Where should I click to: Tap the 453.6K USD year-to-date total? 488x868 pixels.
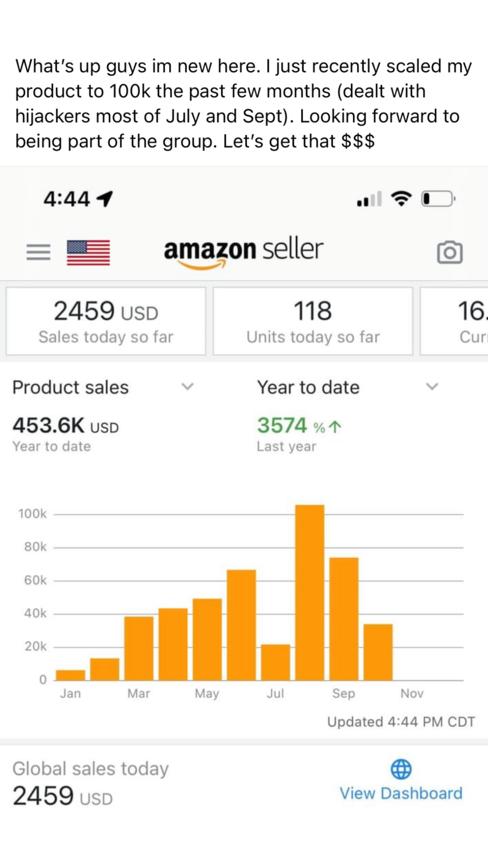tap(66, 425)
